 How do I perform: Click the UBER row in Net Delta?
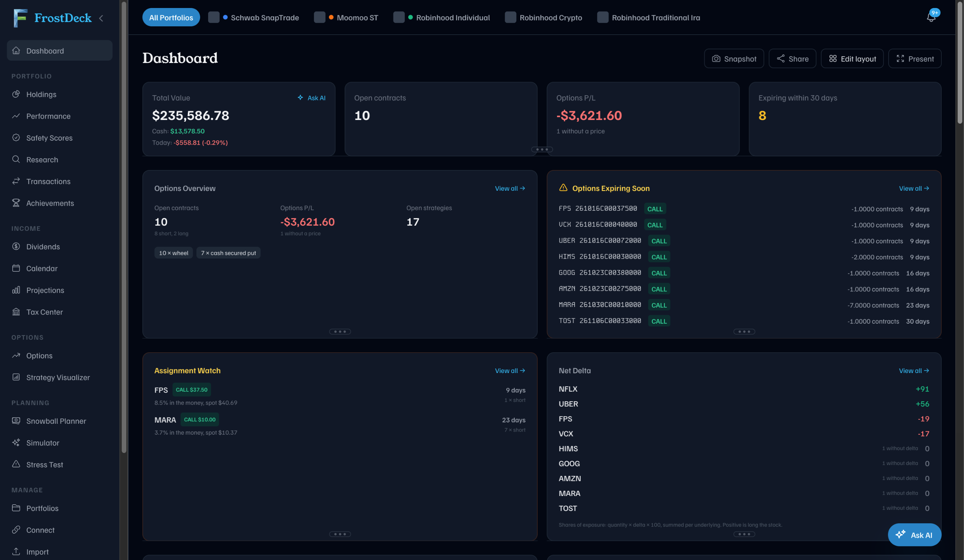(744, 404)
